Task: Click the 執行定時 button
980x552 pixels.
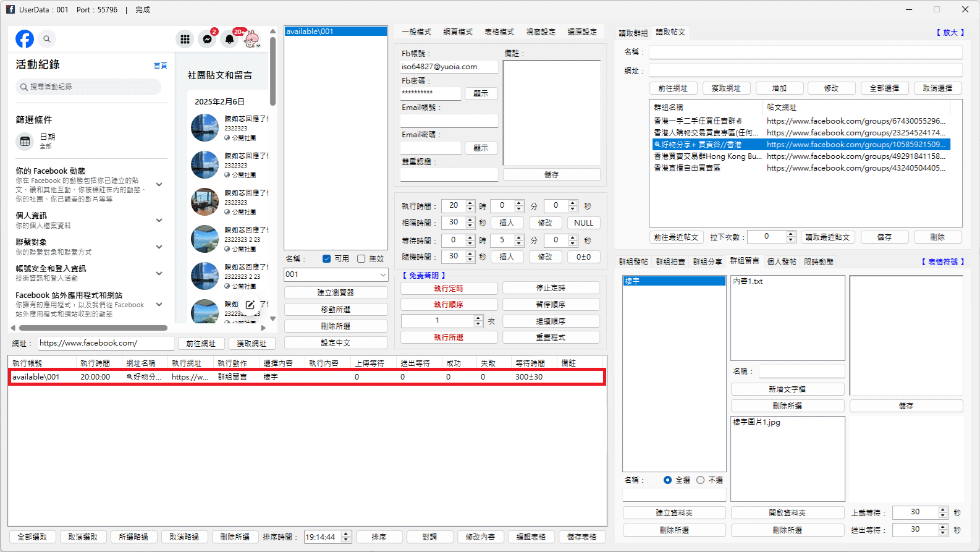Action: (449, 288)
